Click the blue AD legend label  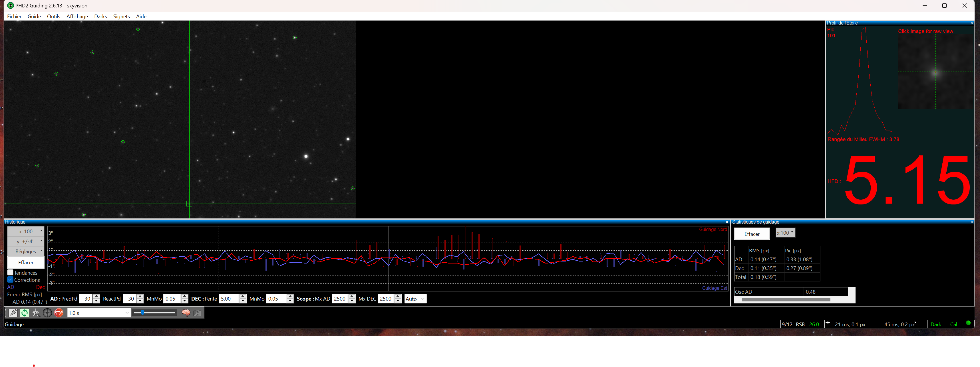(11, 287)
